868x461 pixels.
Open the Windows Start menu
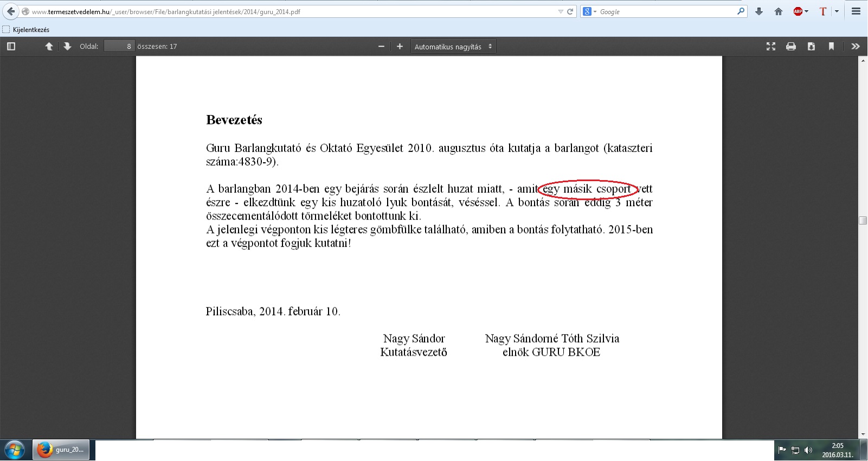click(x=15, y=450)
